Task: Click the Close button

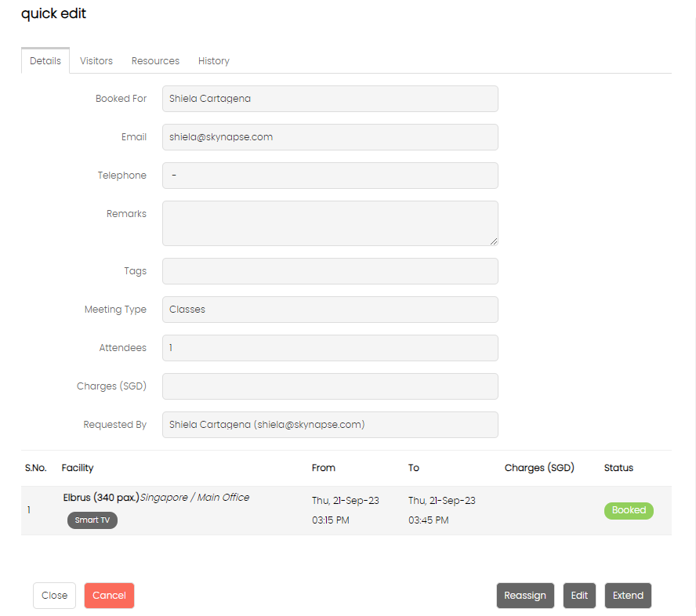Action: [x=55, y=596]
